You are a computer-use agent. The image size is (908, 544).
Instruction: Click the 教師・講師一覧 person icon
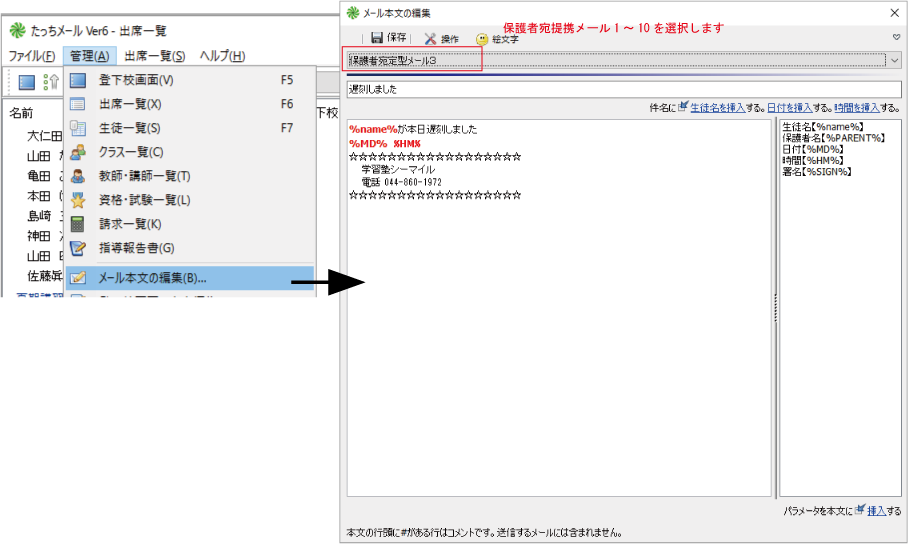[78, 176]
